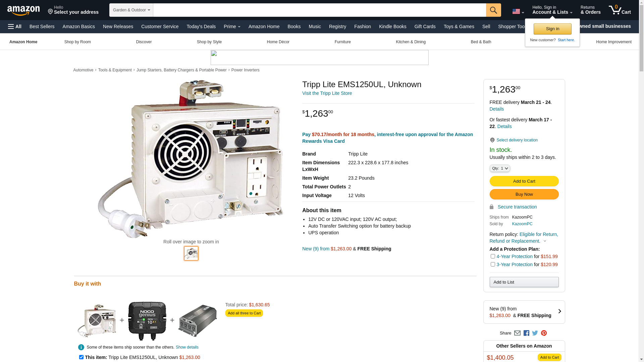Check the 4-Year Protection plan box
Image resolution: width=644 pixels, height=362 pixels.
click(x=493, y=256)
